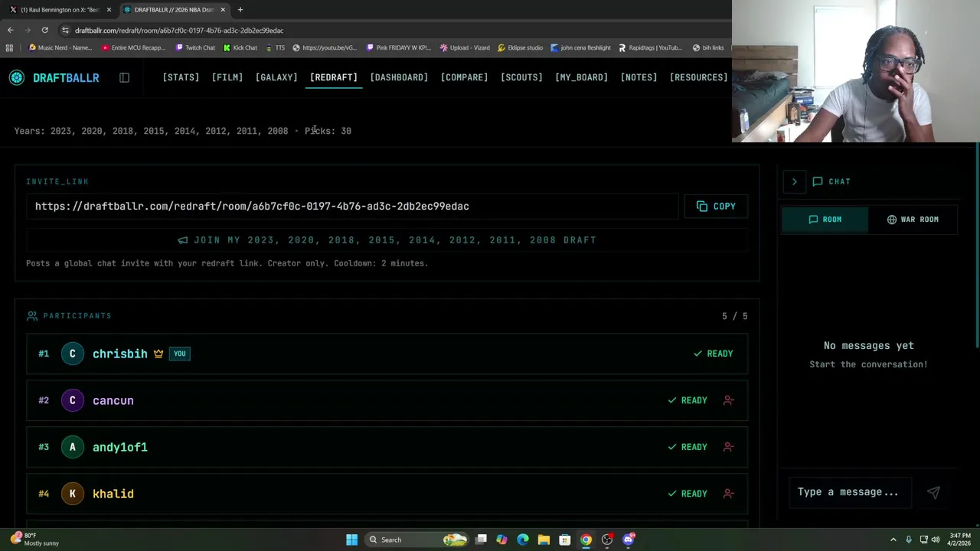Image resolution: width=980 pixels, height=551 pixels.
Task: Open the Windows Start menu
Action: 351,540
